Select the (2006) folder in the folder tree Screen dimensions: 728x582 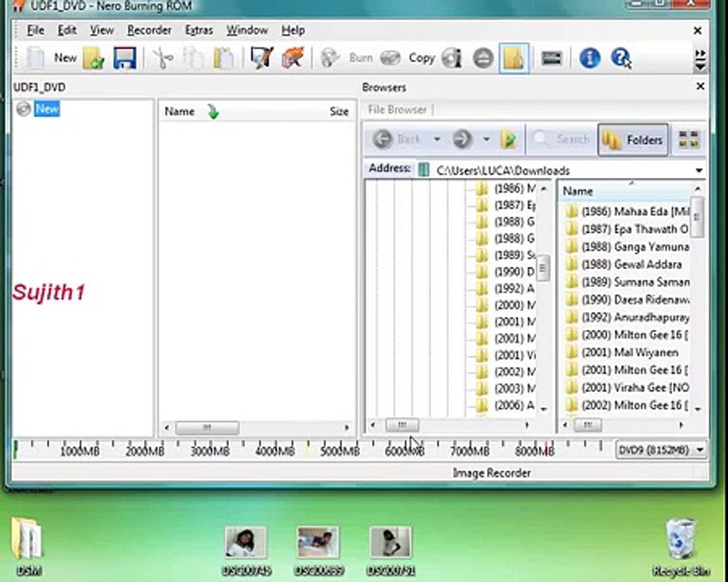(x=506, y=405)
